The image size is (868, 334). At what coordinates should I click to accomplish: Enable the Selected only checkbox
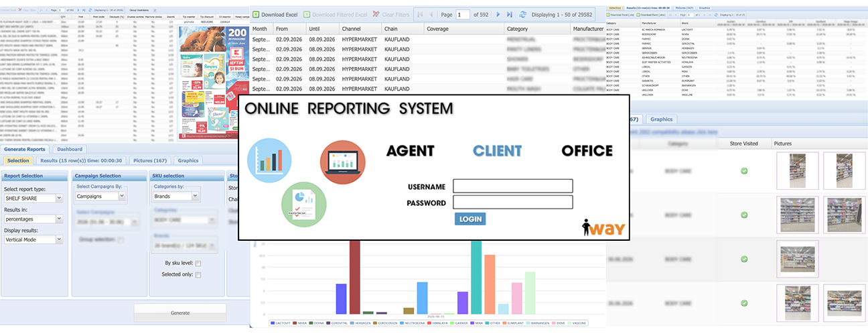(x=198, y=275)
